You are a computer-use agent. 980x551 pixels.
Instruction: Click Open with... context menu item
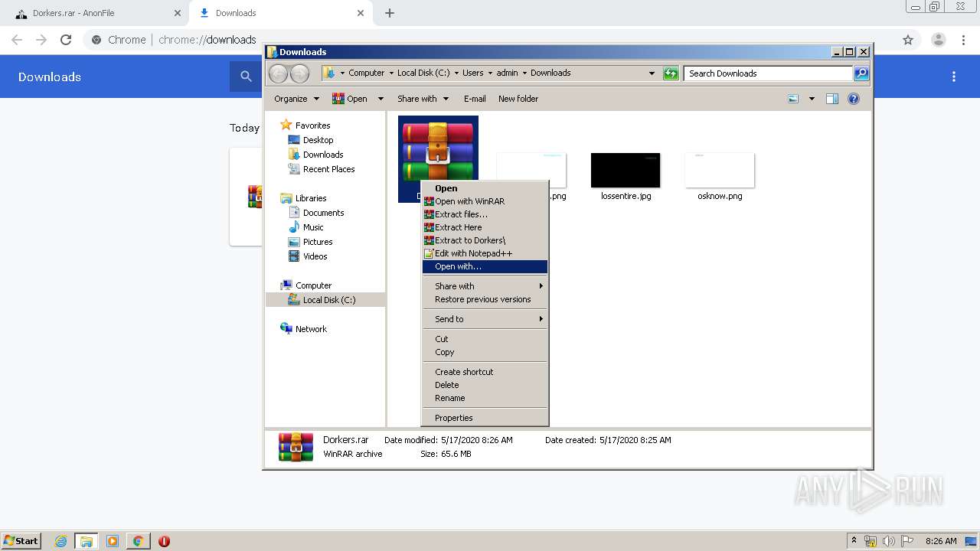coord(485,266)
